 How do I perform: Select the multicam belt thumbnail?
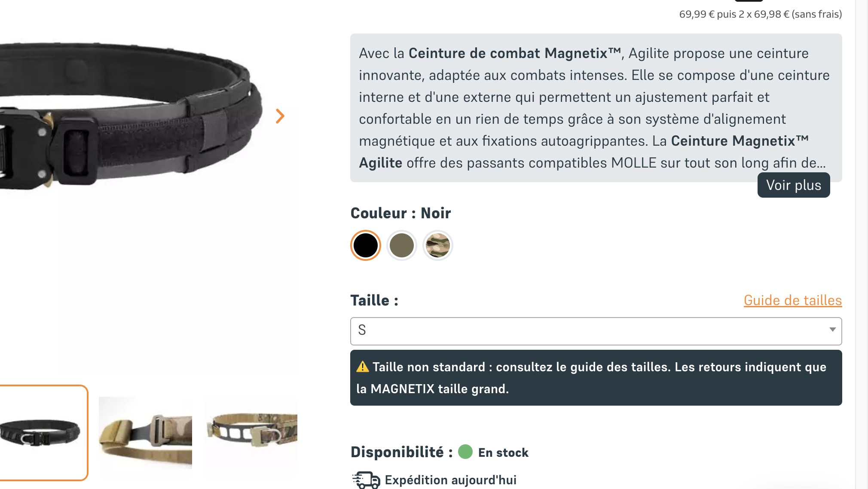click(x=251, y=433)
